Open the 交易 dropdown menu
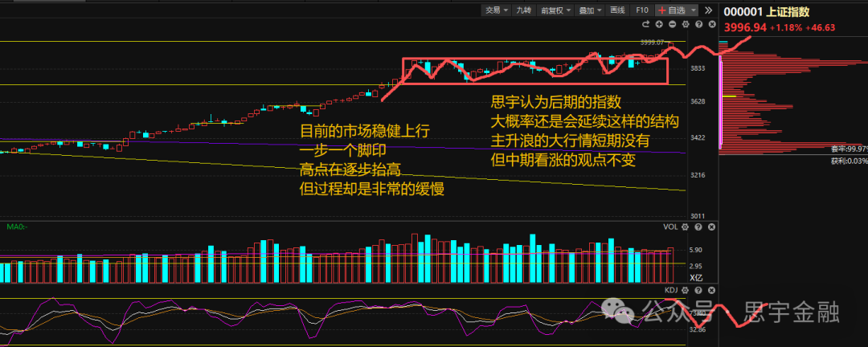868x347 pixels. pos(497,10)
